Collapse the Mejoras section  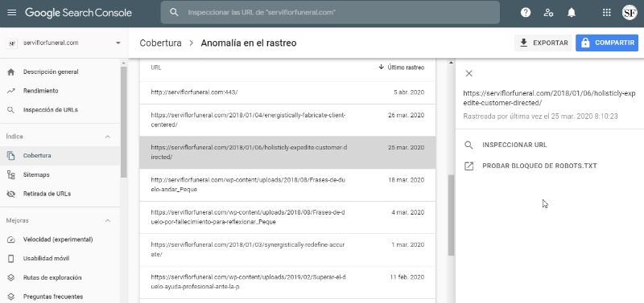coord(108,220)
